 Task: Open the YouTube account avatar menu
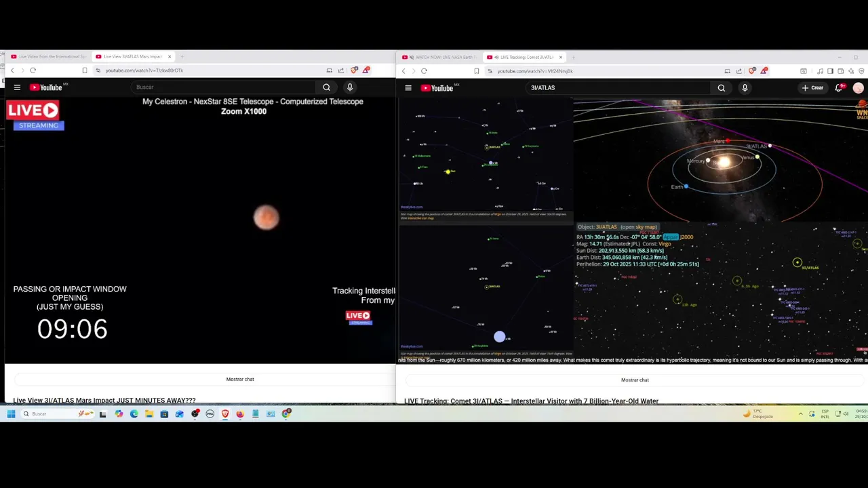(x=859, y=88)
